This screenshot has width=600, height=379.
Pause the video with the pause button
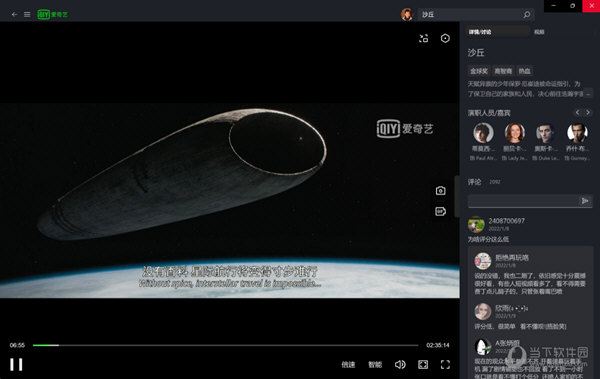pyautogui.click(x=16, y=364)
